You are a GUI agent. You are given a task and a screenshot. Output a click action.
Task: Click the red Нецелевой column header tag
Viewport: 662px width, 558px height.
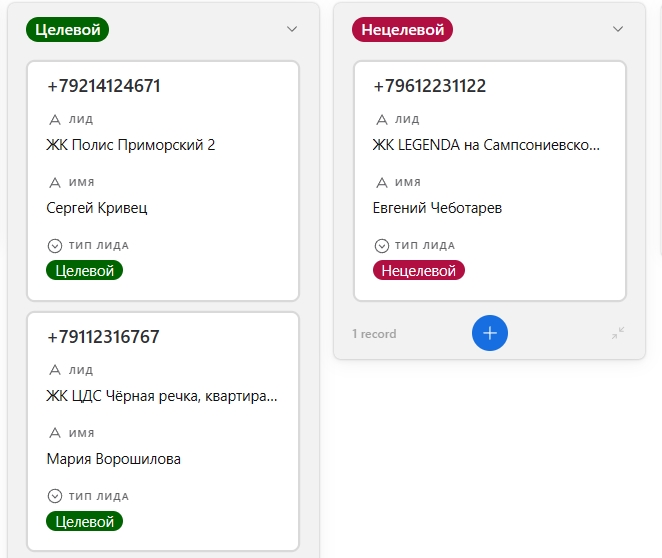(x=402, y=30)
